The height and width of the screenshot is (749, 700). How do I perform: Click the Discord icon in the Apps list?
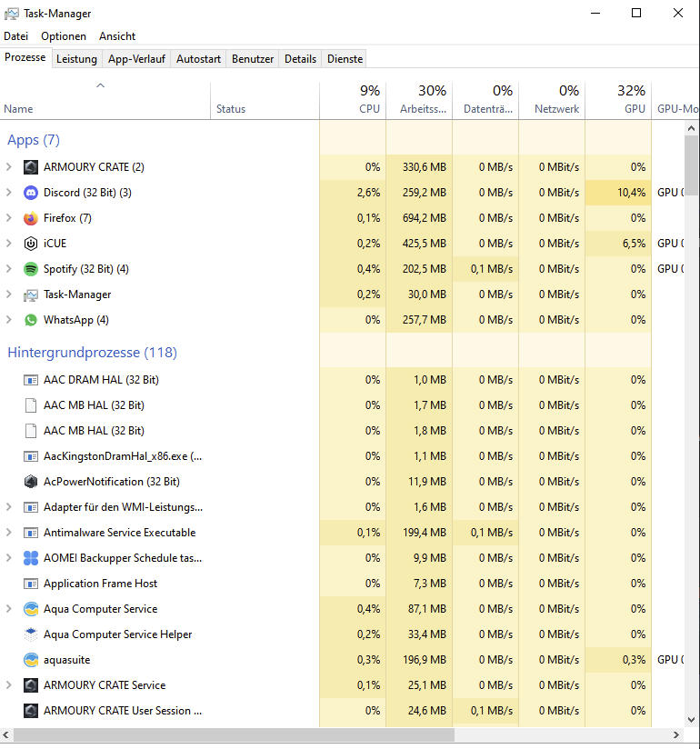pyautogui.click(x=31, y=193)
